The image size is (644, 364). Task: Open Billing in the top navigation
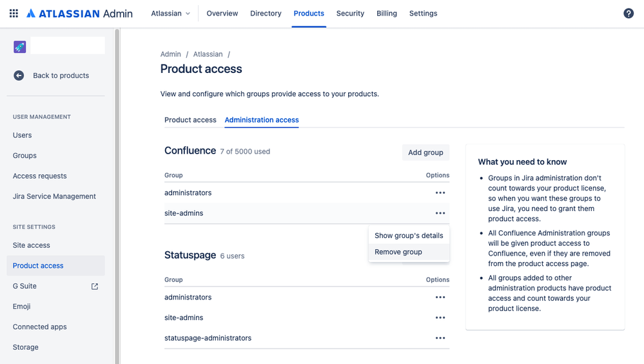(x=387, y=14)
